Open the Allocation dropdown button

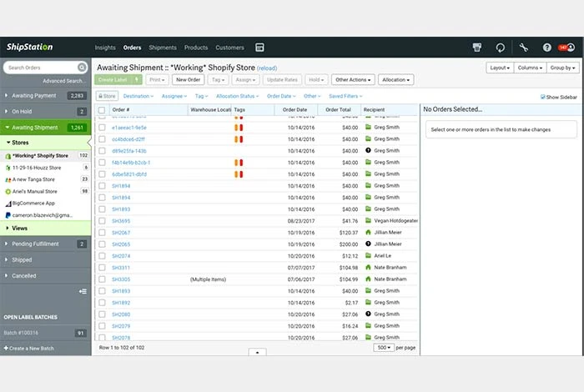pyautogui.click(x=395, y=80)
